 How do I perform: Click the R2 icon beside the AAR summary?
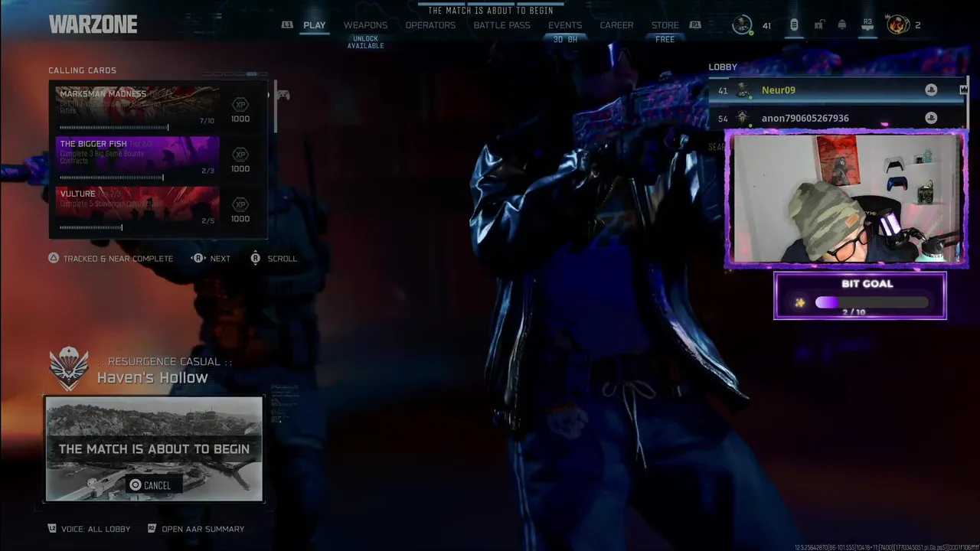[x=152, y=529]
